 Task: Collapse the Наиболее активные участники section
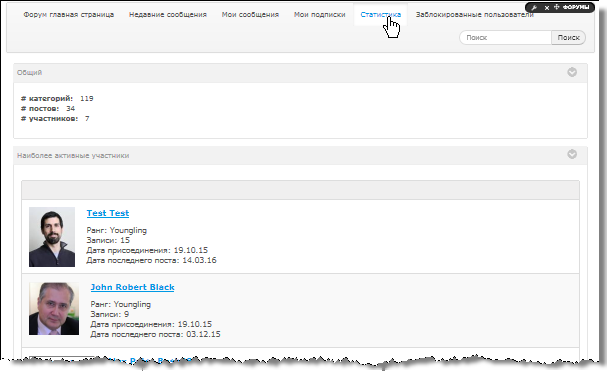(572, 154)
